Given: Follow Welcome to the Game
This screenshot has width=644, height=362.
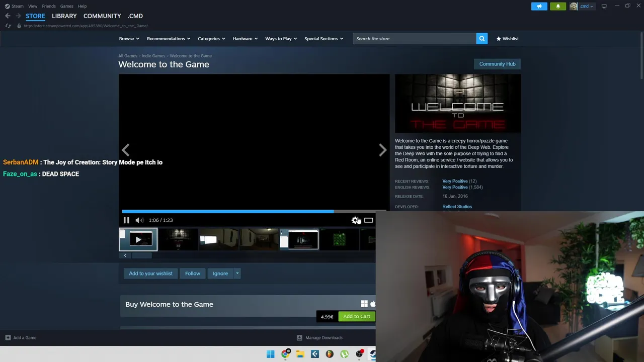Looking at the screenshot, I should pyautogui.click(x=193, y=274).
